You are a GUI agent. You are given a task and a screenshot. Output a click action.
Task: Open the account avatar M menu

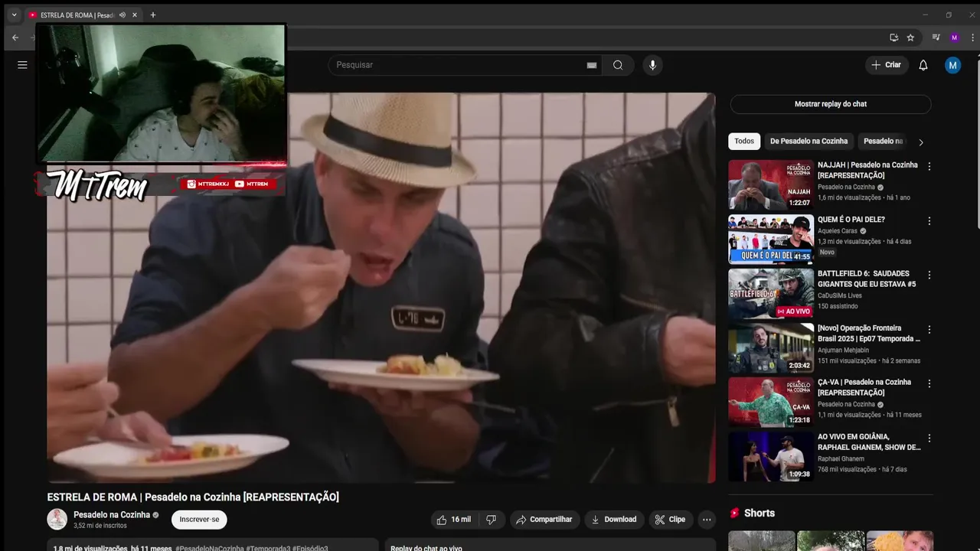(952, 65)
